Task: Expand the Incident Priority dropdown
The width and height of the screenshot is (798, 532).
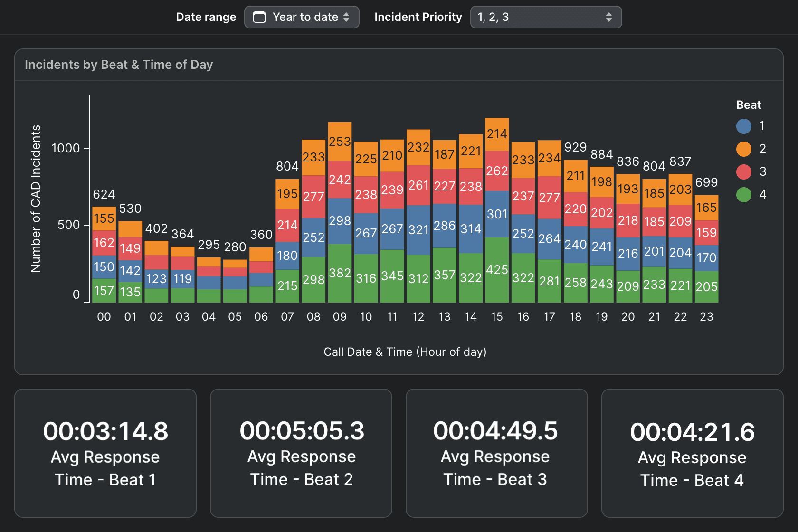Action: click(x=545, y=18)
